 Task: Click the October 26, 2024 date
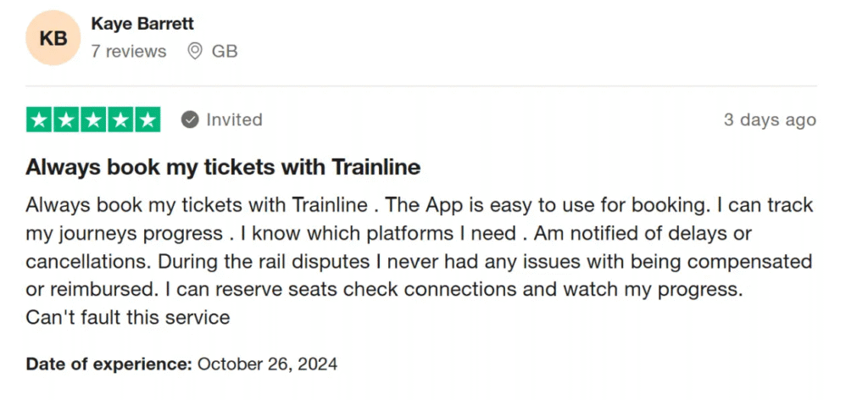tap(267, 364)
